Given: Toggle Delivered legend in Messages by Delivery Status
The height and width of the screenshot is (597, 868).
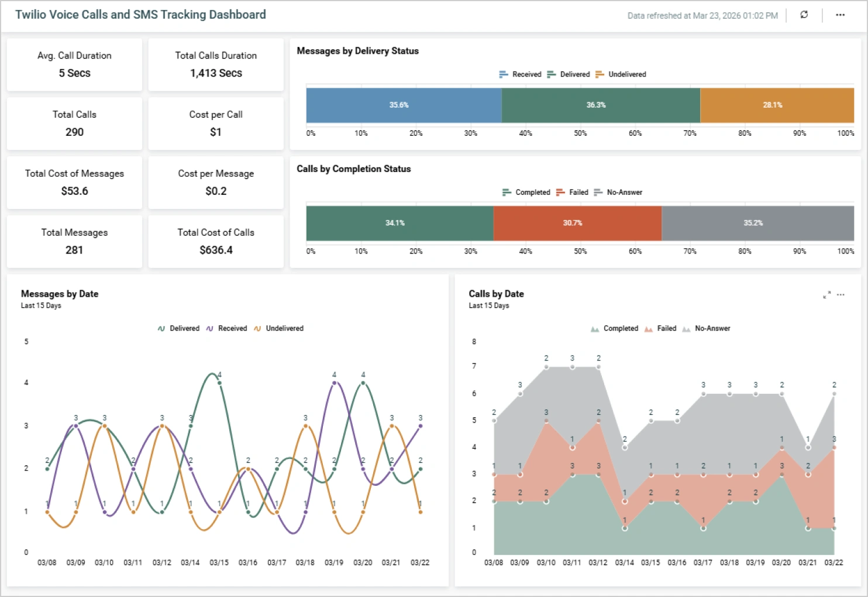Looking at the screenshot, I should point(569,74).
